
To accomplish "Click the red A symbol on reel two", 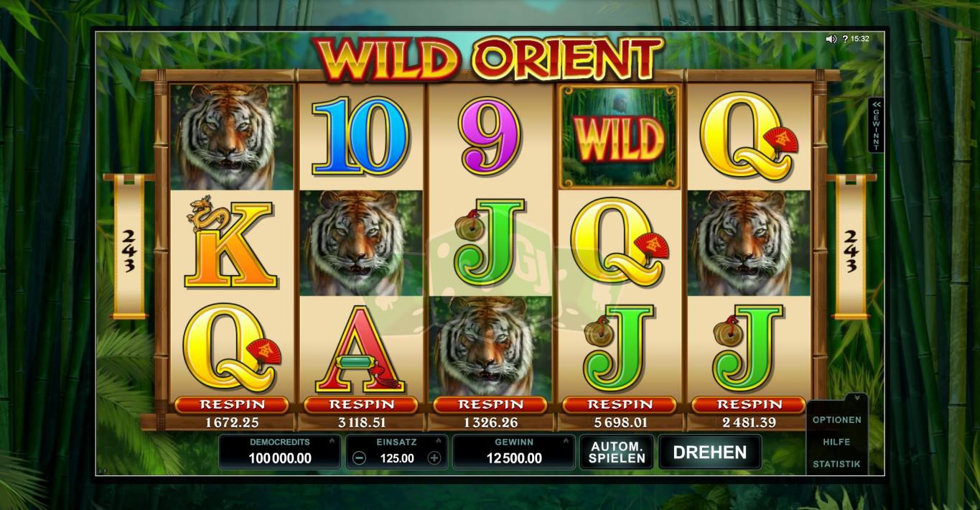I will pyautogui.click(x=360, y=348).
